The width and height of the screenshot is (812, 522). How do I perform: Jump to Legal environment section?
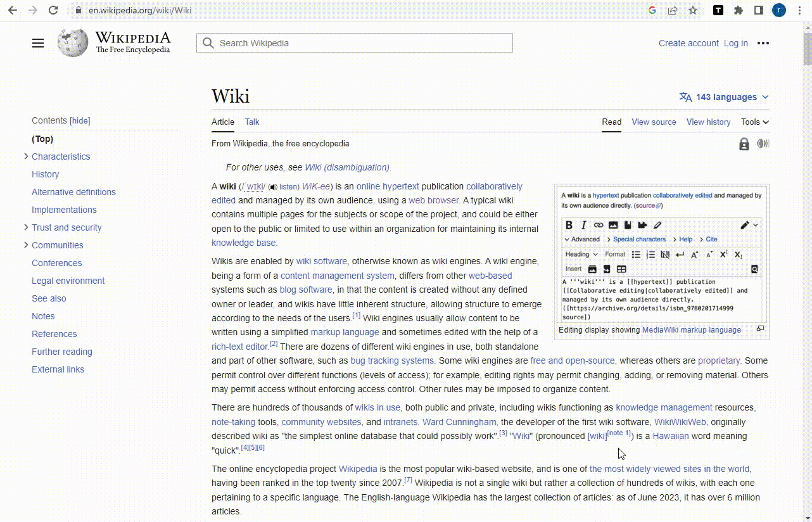pyautogui.click(x=68, y=281)
